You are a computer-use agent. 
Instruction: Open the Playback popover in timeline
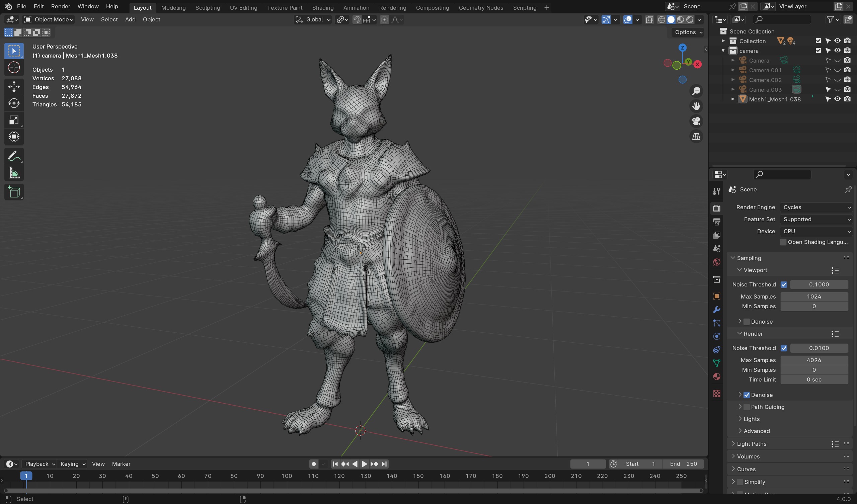[40, 464]
